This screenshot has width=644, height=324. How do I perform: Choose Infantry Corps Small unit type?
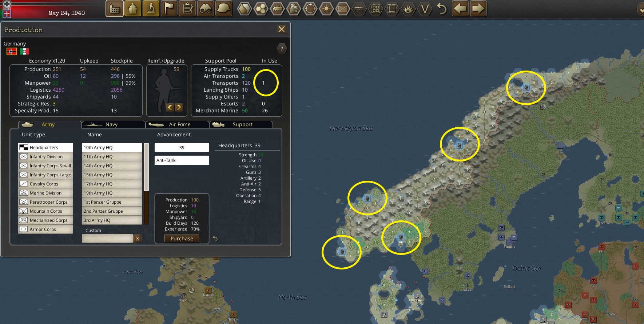[45, 165]
